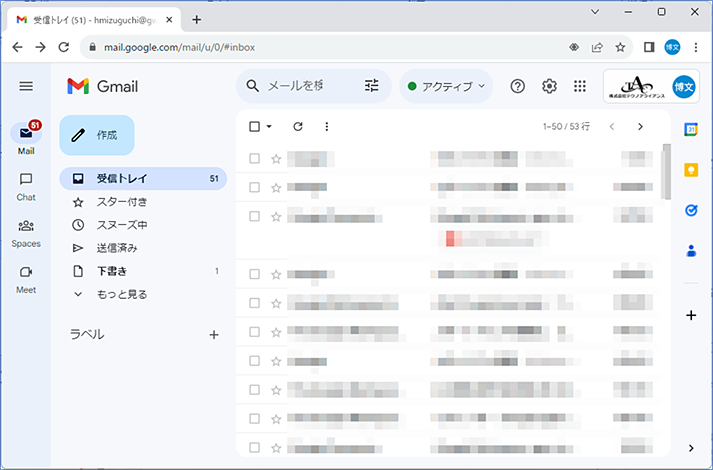Check the second email's checkbox

255,187
